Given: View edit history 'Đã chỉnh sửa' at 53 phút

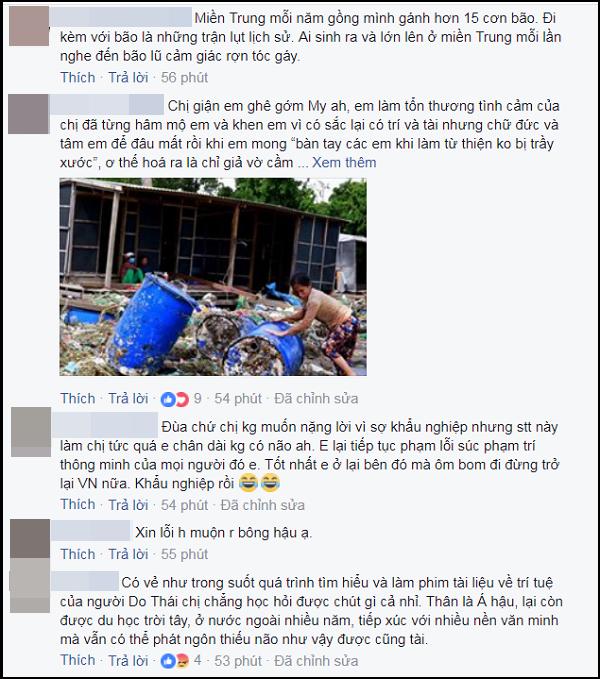Looking at the screenshot, I should pyautogui.click(x=316, y=661).
